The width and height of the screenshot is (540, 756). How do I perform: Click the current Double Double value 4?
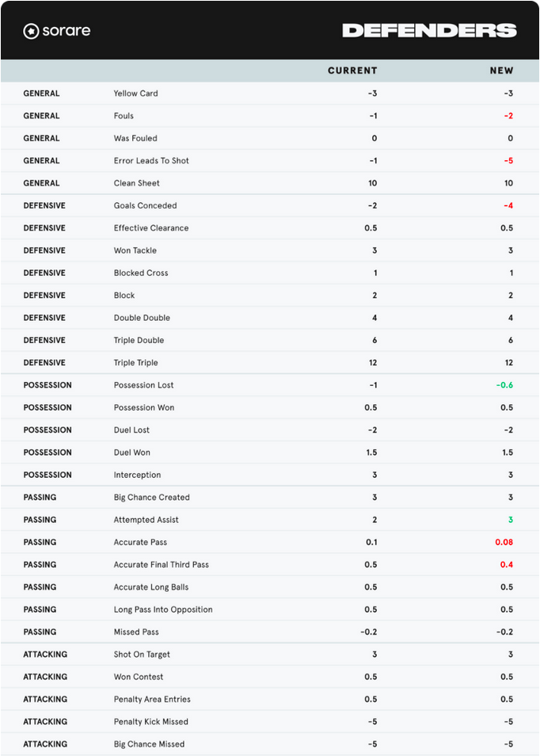375,318
